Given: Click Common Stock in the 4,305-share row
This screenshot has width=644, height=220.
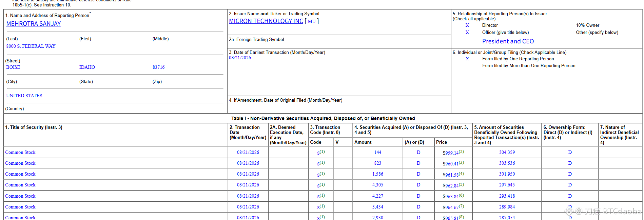Looking at the screenshot, I should click(20, 185).
